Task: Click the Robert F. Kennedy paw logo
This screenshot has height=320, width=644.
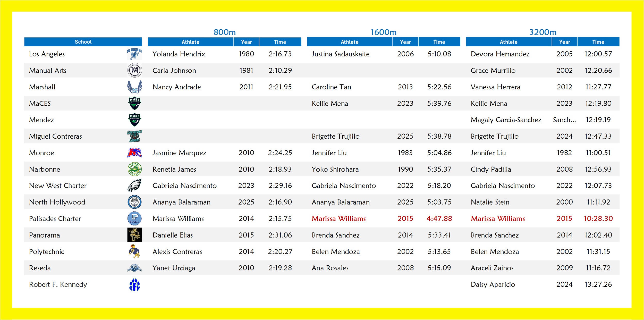Action: (134, 284)
